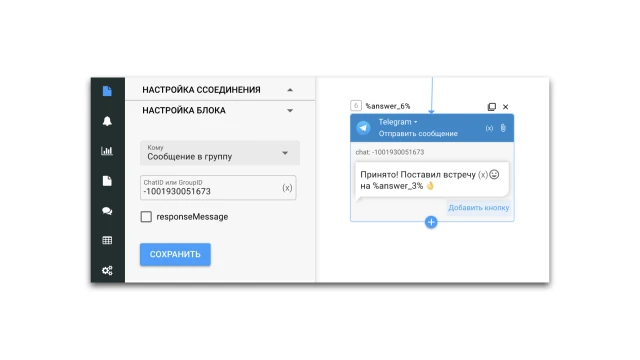Open statistics bar chart icon
Viewport: 640px width, 360px height.
(107, 151)
